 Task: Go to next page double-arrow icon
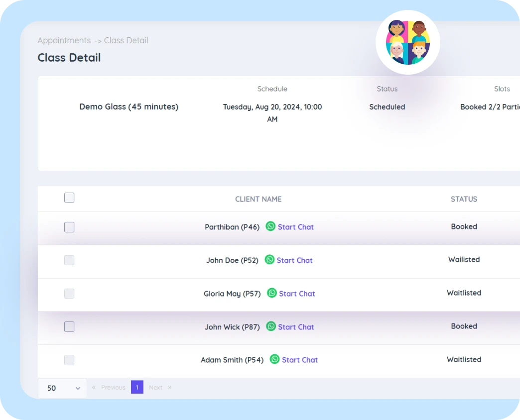(170, 387)
